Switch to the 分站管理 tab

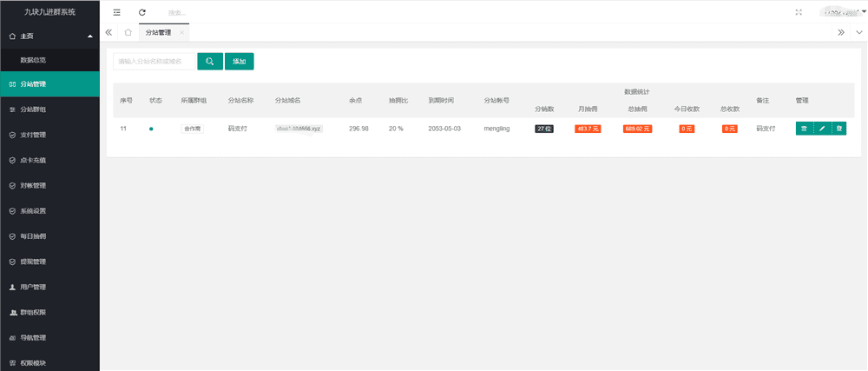point(158,33)
